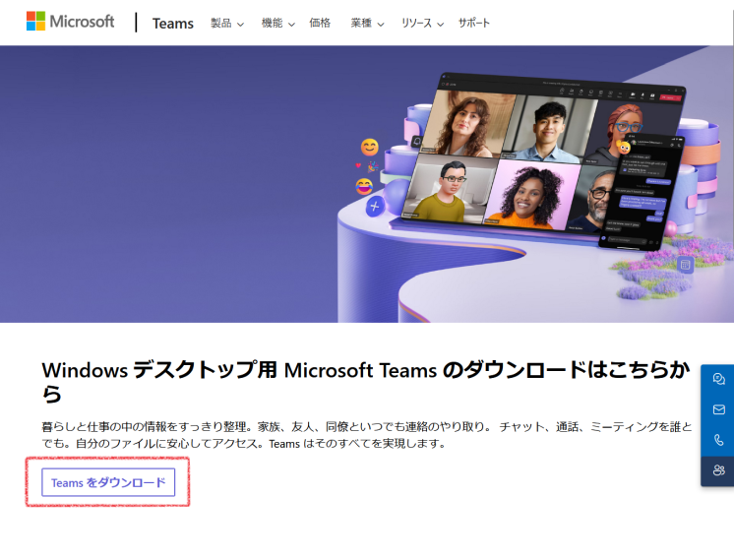Click the phone call icon in side panel
This screenshot has height=560, width=734.
click(x=718, y=440)
